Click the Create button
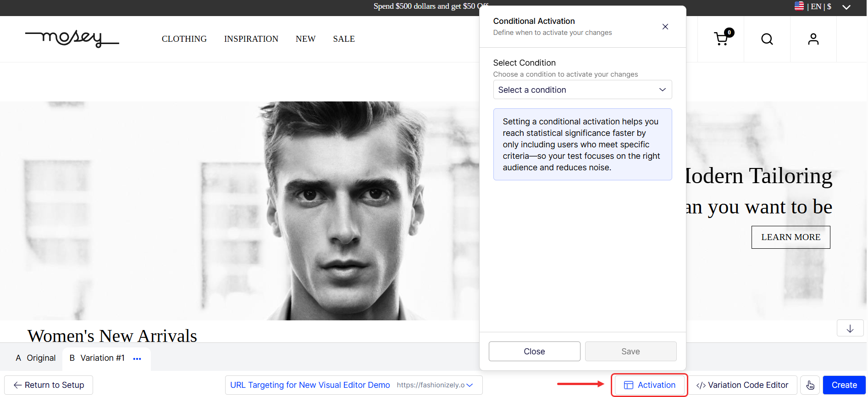This screenshot has width=868, height=397. click(x=844, y=385)
